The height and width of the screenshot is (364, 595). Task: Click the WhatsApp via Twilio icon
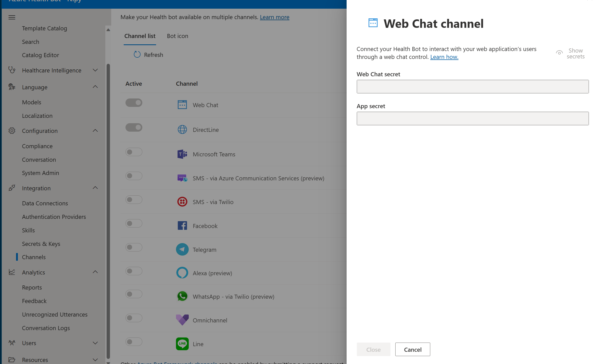point(182,296)
